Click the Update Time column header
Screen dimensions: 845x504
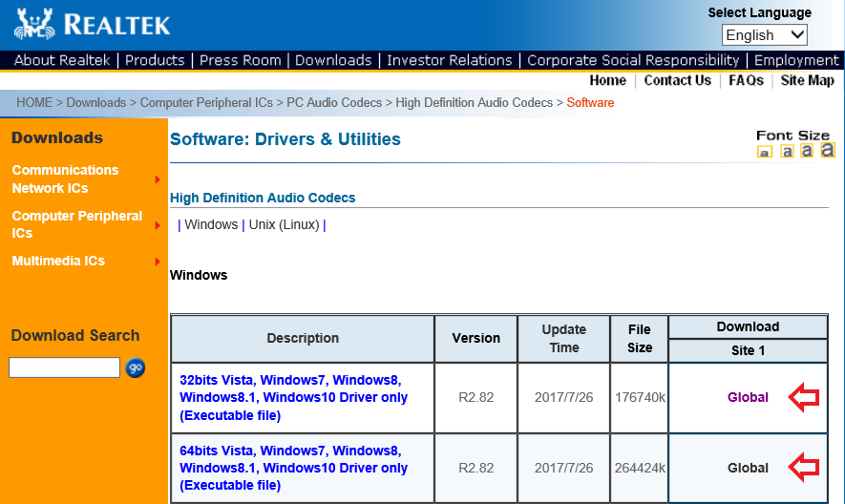coord(563,339)
